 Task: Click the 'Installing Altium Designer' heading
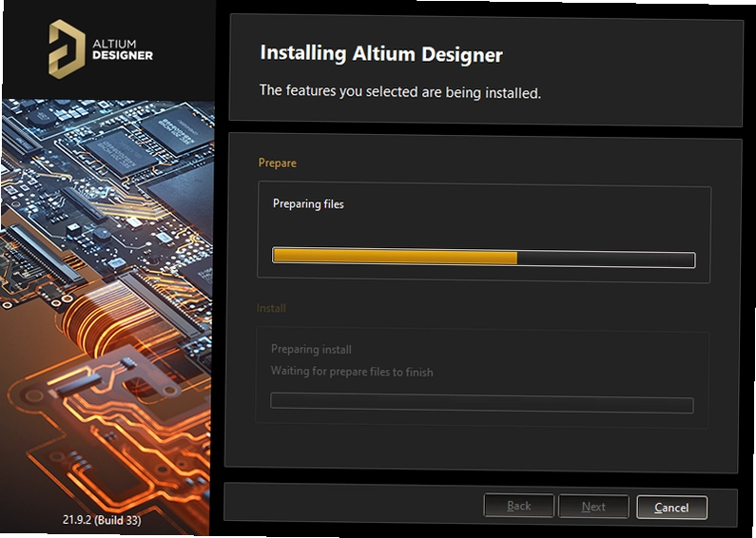[381, 53]
